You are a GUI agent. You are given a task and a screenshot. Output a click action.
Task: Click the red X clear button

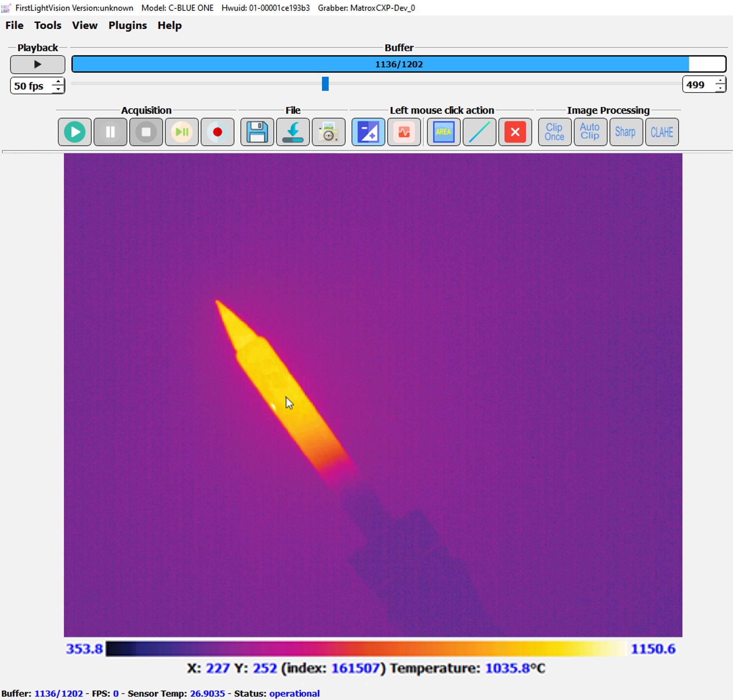click(x=515, y=132)
